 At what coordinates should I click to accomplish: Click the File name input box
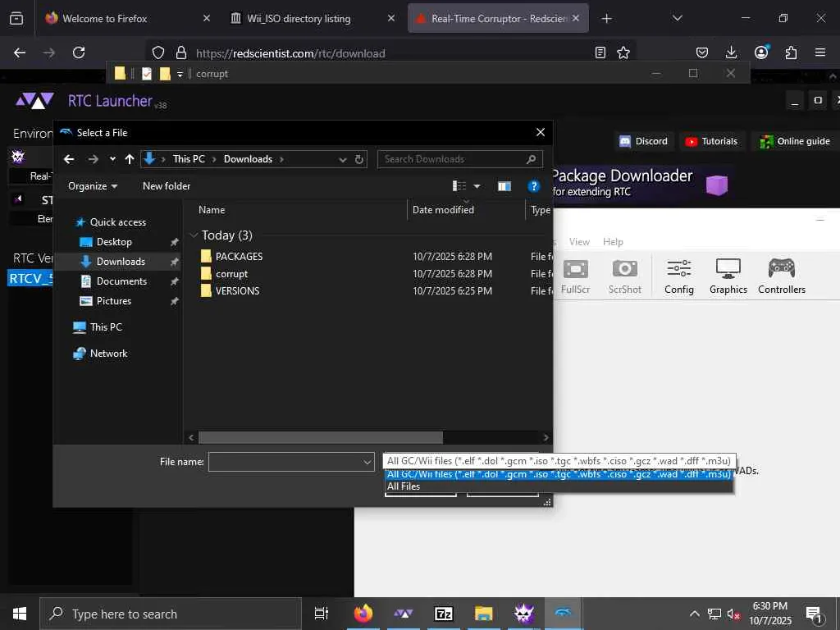[x=285, y=462]
